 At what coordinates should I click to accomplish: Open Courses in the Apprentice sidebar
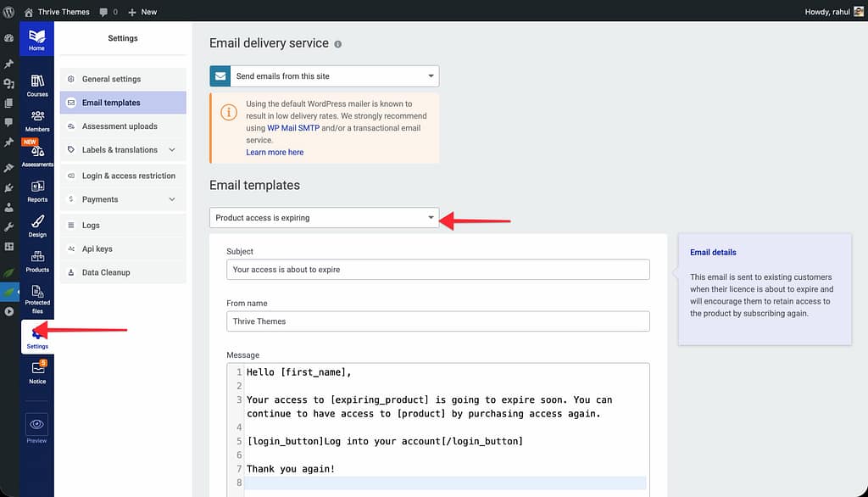tap(37, 85)
